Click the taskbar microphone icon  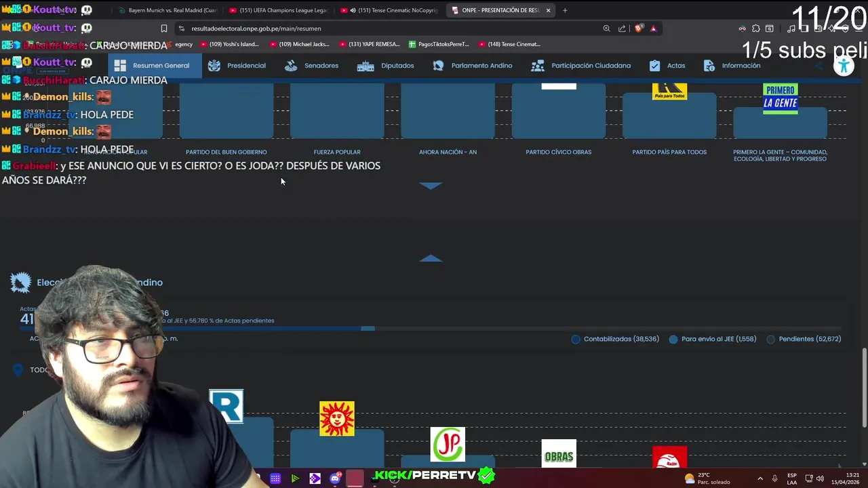(x=774, y=479)
